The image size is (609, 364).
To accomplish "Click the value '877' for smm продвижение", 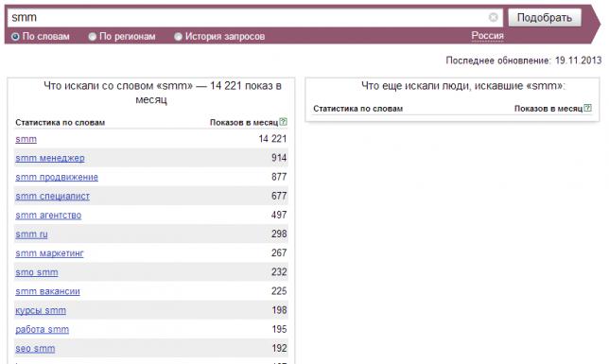I will point(279,177).
